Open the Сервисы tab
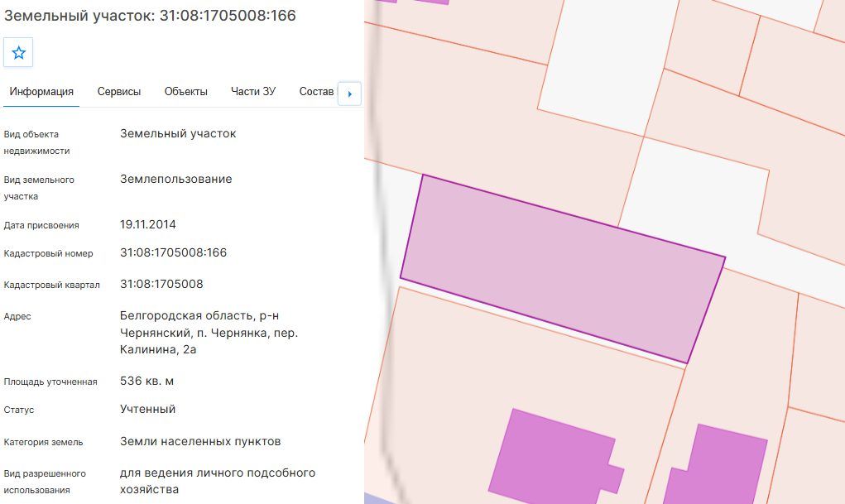Image resolution: width=845 pixels, height=504 pixels. coord(119,92)
